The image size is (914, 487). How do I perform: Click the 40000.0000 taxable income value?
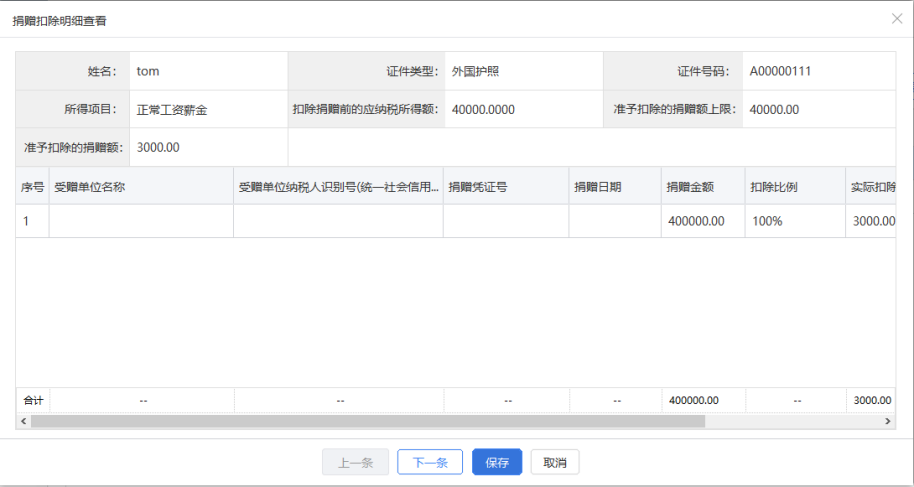point(483,110)
